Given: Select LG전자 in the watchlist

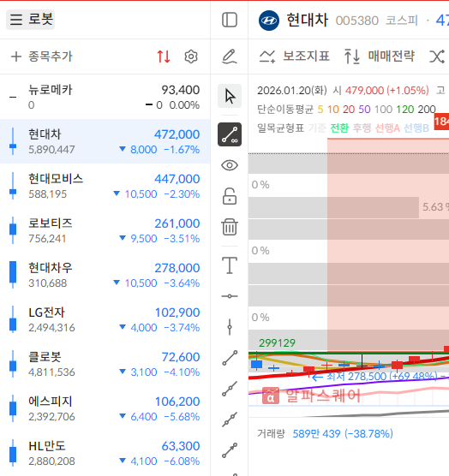Looking at the screenshot, I should pos(105,319).
